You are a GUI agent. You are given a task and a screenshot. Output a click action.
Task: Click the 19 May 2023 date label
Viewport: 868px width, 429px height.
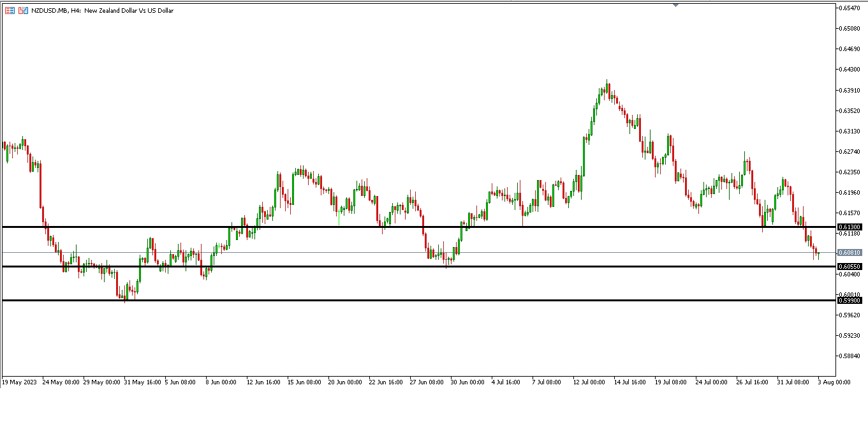[x=19, y=382]
